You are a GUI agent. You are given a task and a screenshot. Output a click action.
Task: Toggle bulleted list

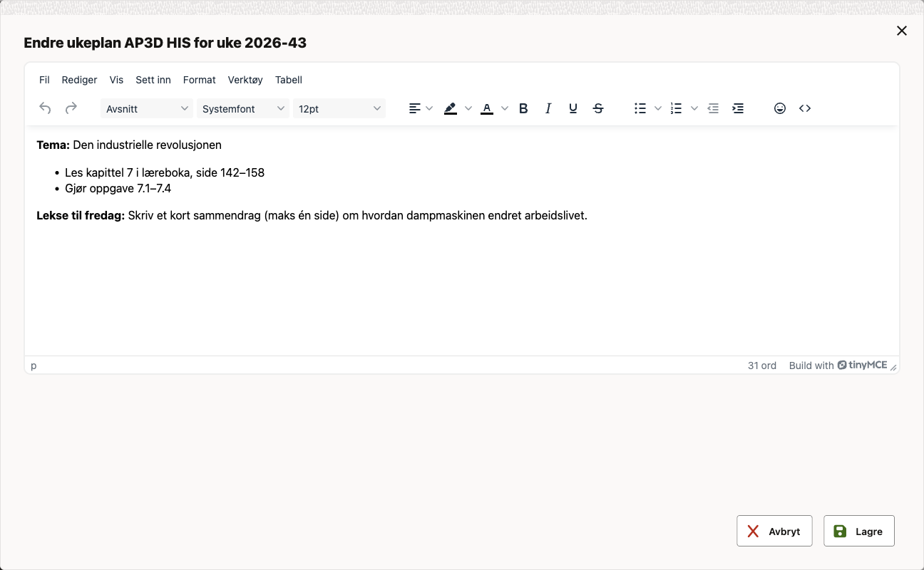coord(640,108)
